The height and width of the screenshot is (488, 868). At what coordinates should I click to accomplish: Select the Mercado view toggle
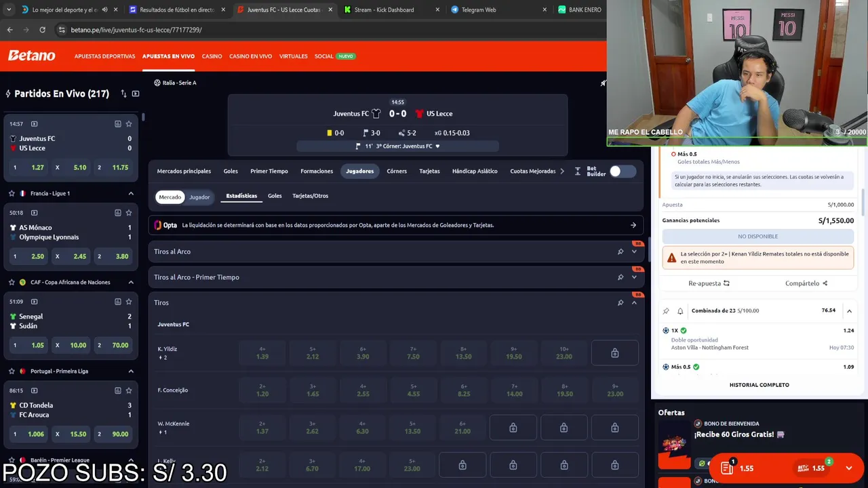click(x=170, y=197)
